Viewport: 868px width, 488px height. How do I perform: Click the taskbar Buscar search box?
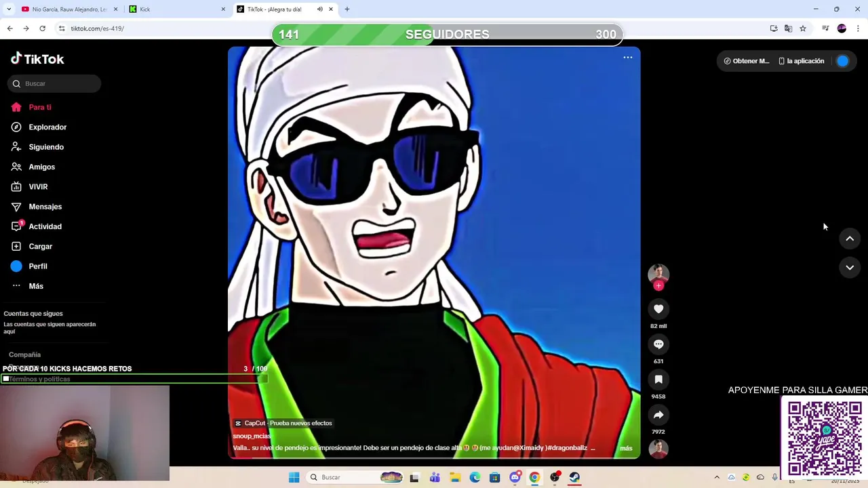click(355, 478)
